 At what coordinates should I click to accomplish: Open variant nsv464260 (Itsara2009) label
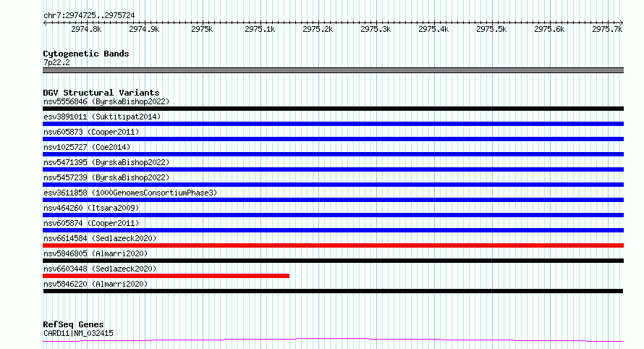[91, 208]
